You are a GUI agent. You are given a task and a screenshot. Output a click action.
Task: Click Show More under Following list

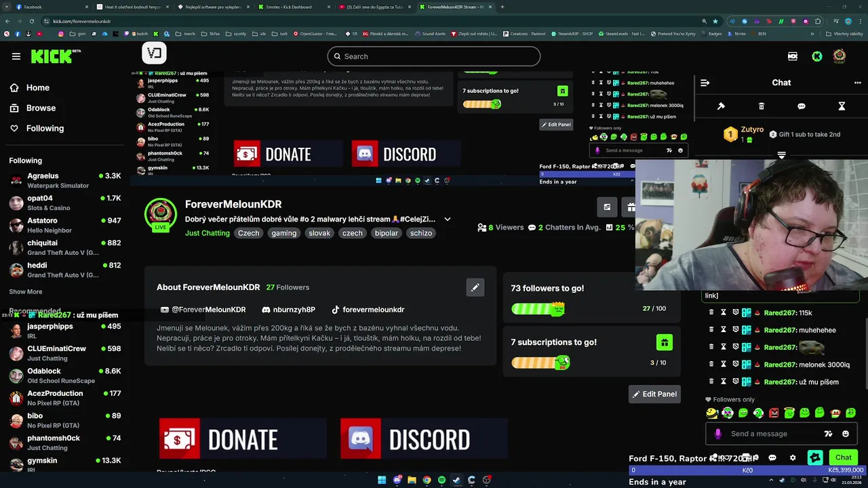pos(26,291)
